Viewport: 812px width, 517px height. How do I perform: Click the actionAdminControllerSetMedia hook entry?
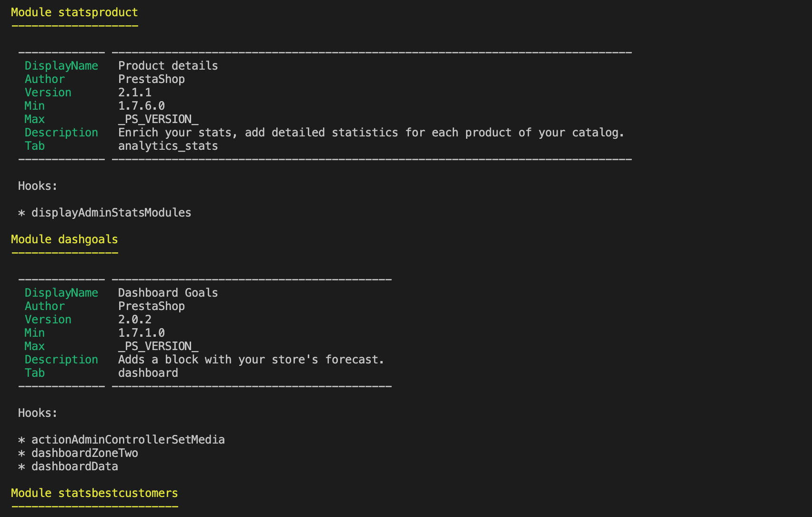pyautogui.click(x=128, y=440)
